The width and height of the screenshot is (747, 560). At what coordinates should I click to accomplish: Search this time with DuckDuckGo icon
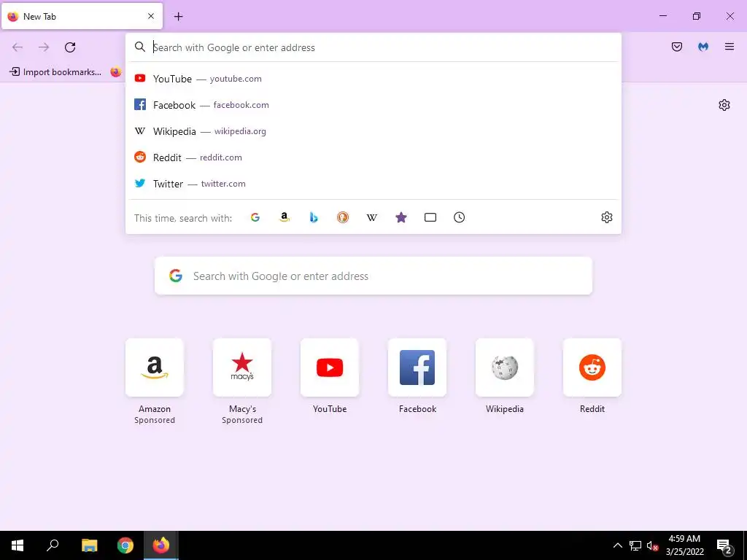[x=343, y=217]
